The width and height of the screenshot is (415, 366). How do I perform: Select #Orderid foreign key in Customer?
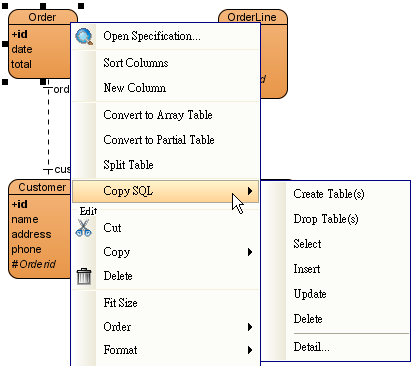33,264
